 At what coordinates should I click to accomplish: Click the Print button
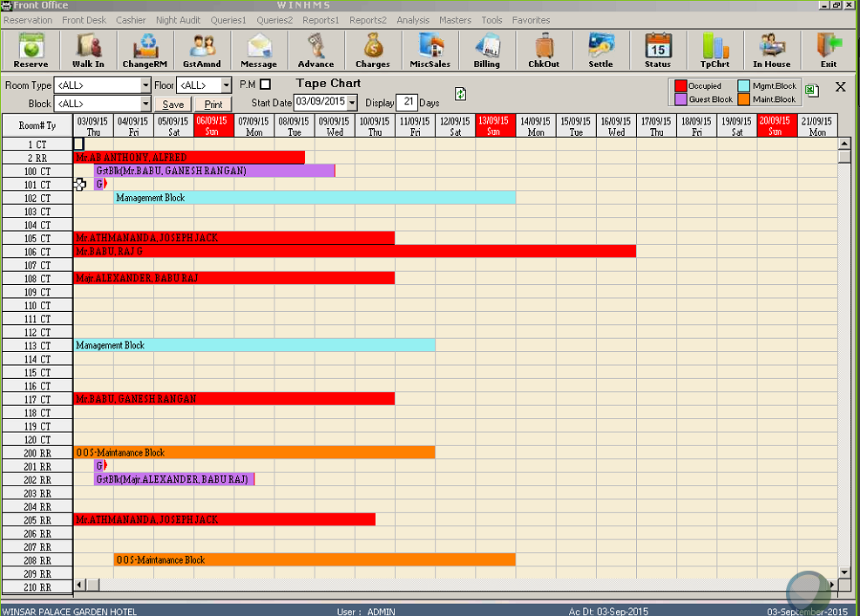[213, 105]
